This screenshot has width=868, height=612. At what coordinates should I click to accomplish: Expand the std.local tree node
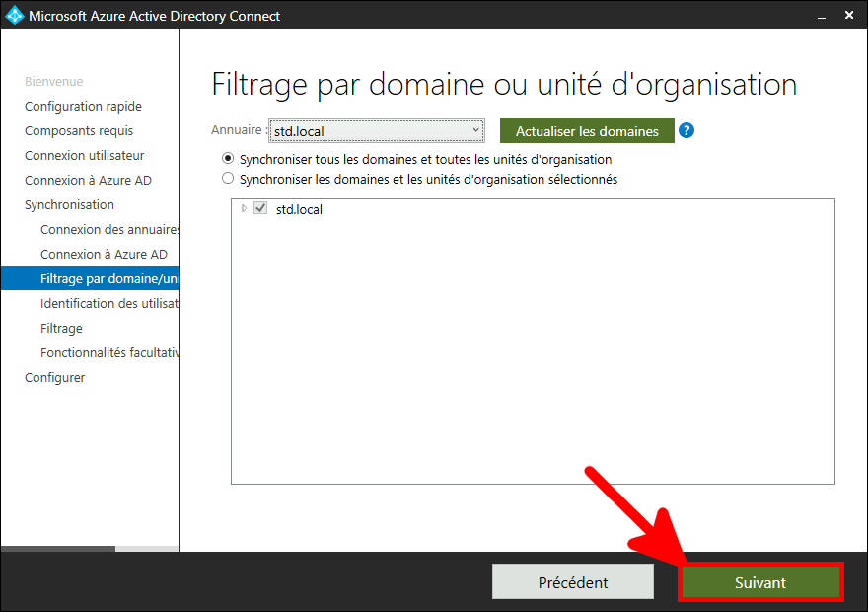(244, 208)
